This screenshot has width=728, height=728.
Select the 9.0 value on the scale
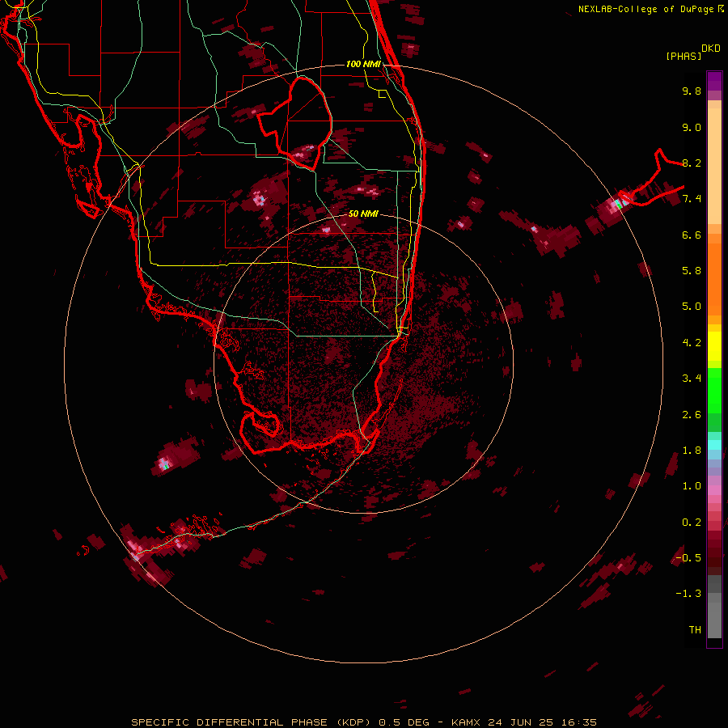[x=692, y=127]
